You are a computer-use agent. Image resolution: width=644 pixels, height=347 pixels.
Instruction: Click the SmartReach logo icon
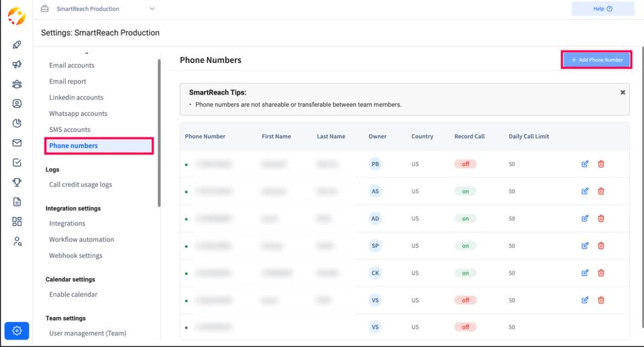(x=17, y=16)
